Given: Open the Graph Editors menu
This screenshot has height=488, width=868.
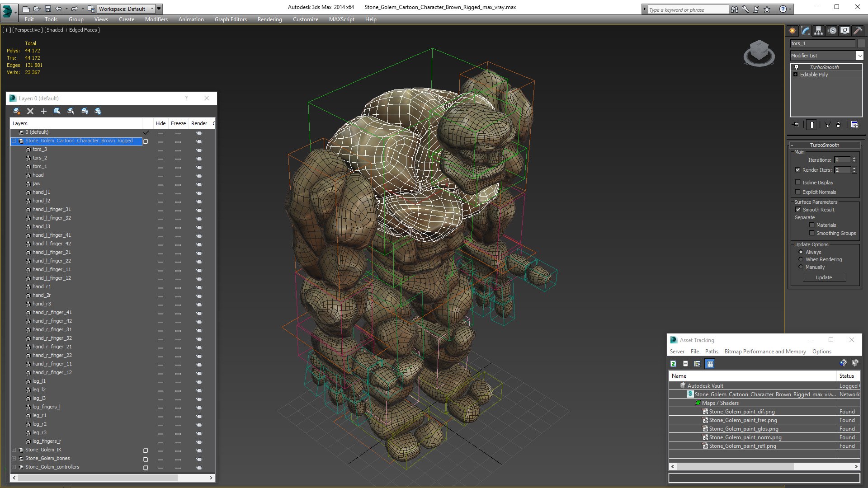Looking at the screenshot, I should 231,19.
